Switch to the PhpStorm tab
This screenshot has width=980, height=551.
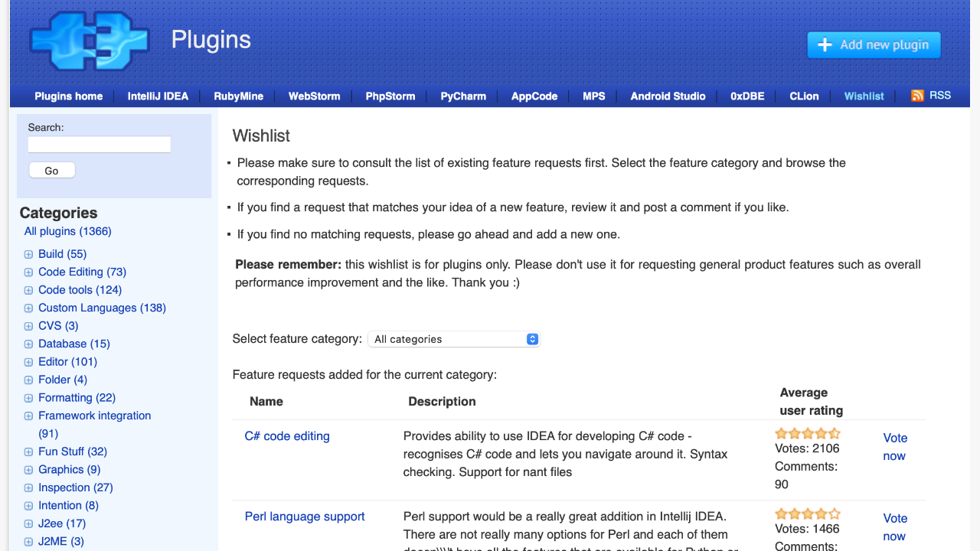[390, 96]
